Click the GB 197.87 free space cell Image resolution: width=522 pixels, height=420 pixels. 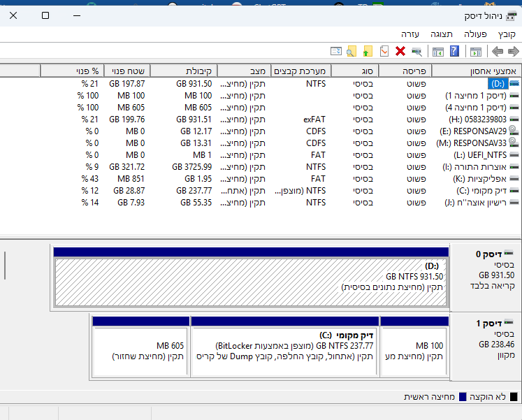pyautogui.click(x=127, y=84)
